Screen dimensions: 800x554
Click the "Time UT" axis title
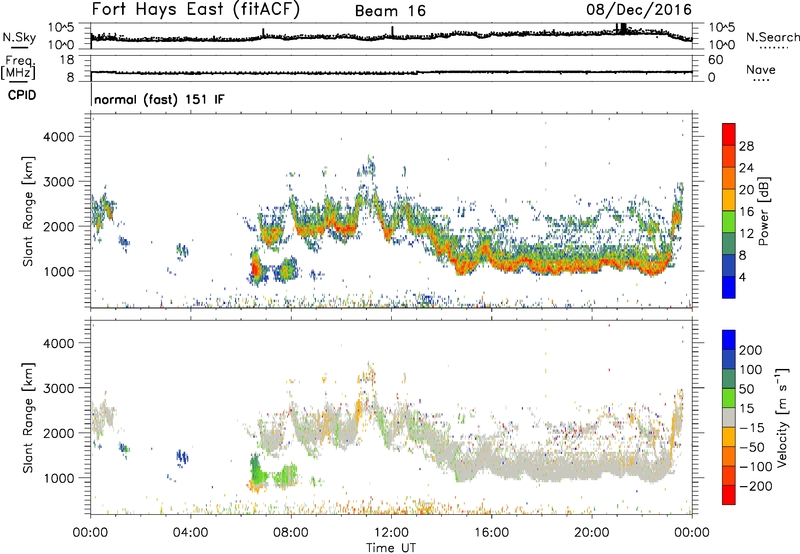[x=391, y=548]
